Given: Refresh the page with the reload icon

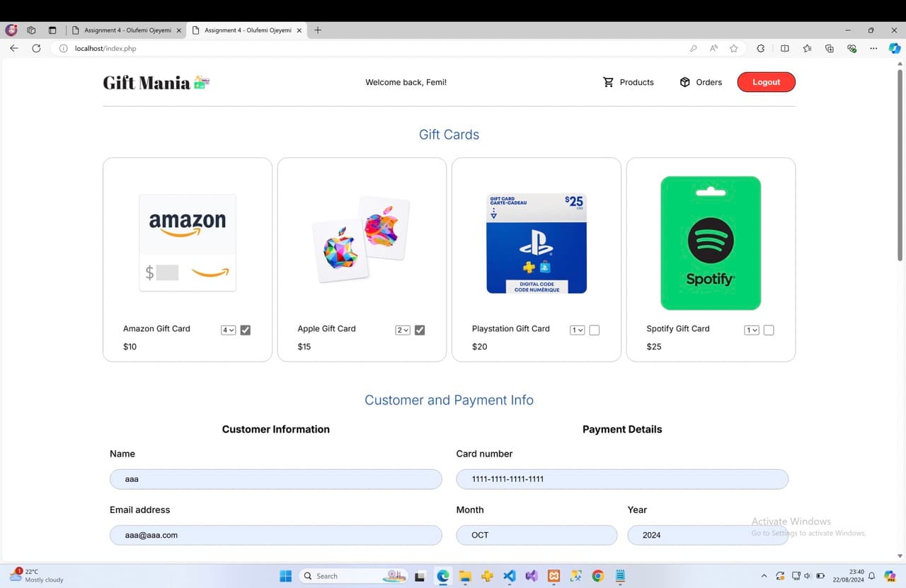Looking at the screenshot, I should (36, 48).
